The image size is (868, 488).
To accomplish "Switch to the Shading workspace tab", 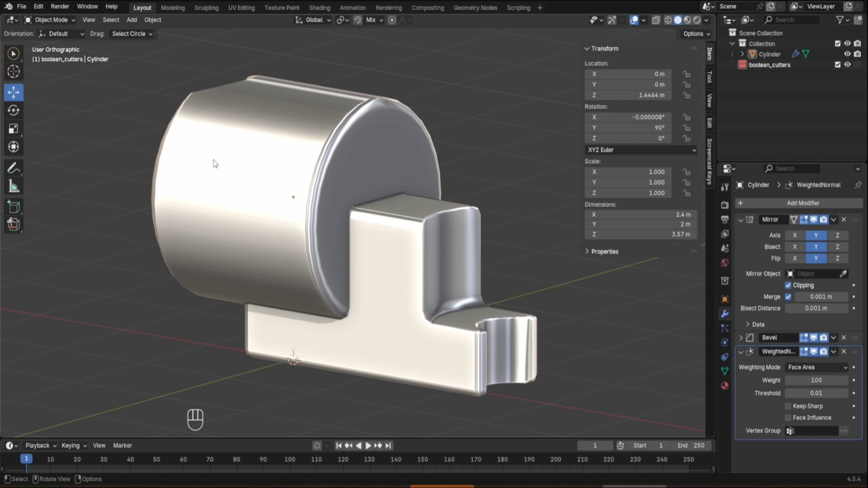I will tap(319, 8).
